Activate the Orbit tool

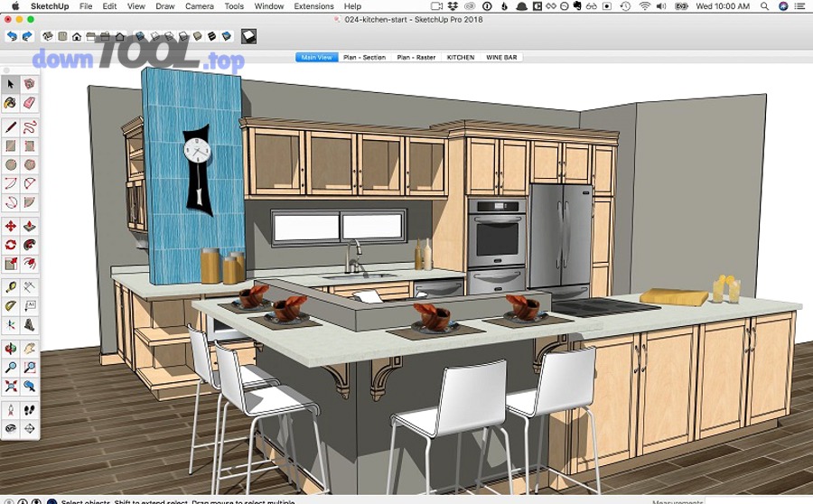click(11, 348)
